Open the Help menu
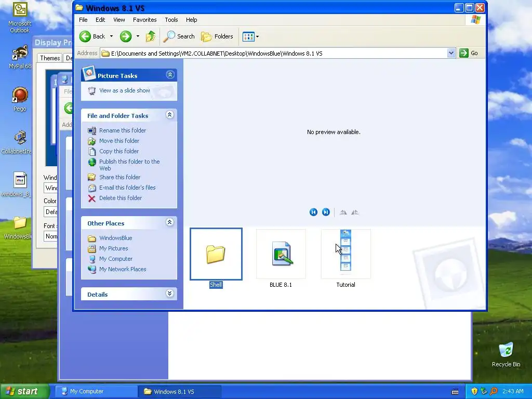This screenshot has width=532, height=399. point(191,20)
